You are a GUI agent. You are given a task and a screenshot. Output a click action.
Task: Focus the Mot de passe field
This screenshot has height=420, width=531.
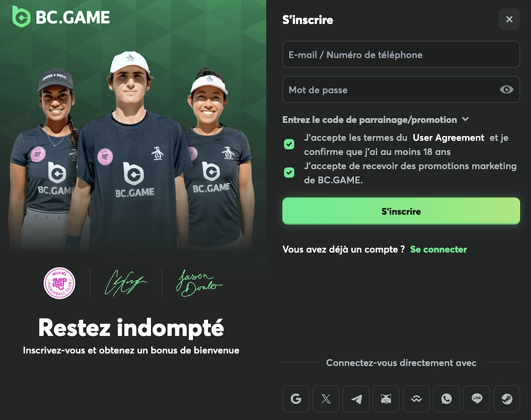(x=401, y=89)
